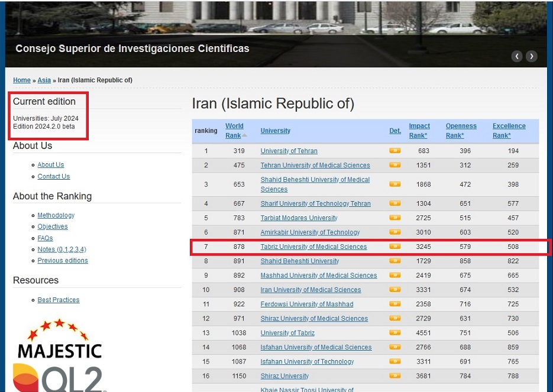Sort table by Openness Rank column
The width and height of the screenshot is (553, 392).
point(461,131)
